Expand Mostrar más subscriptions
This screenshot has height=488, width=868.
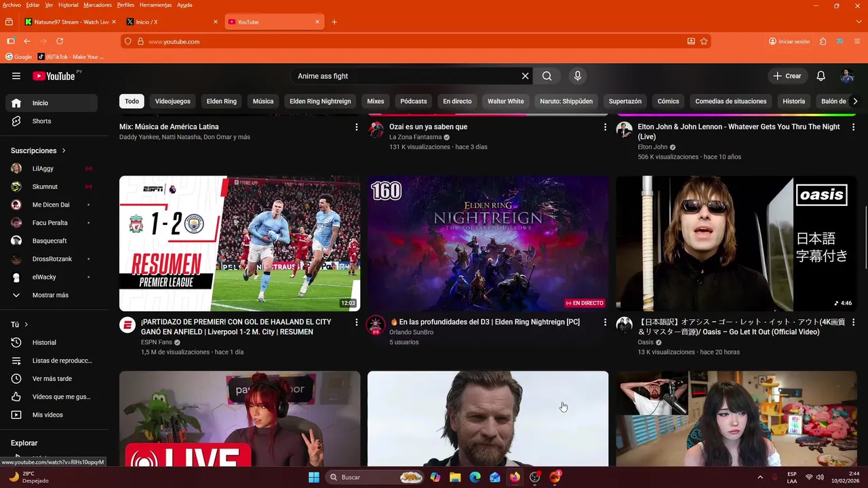pyautogui.click(x=52, y=295)
